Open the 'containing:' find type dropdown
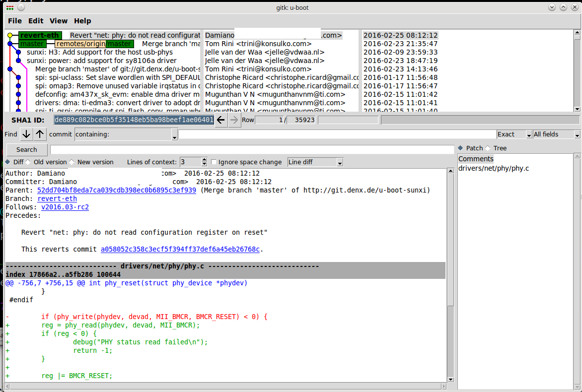Screen dimensions: 582x392 pos(126,134)
